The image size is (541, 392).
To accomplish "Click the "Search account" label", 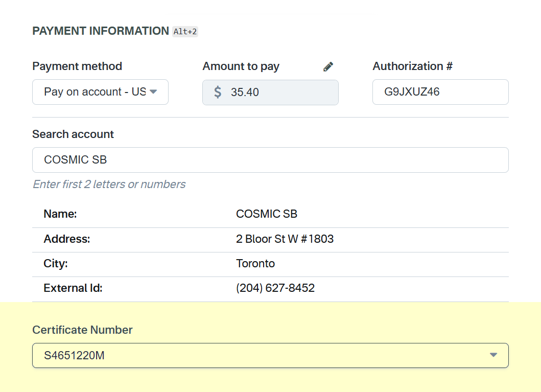I will point(73,134).
